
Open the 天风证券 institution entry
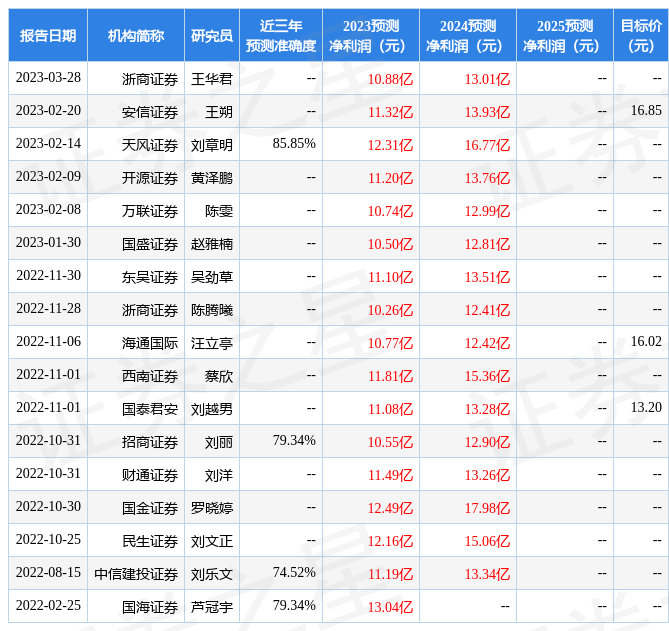coord(150,145)
